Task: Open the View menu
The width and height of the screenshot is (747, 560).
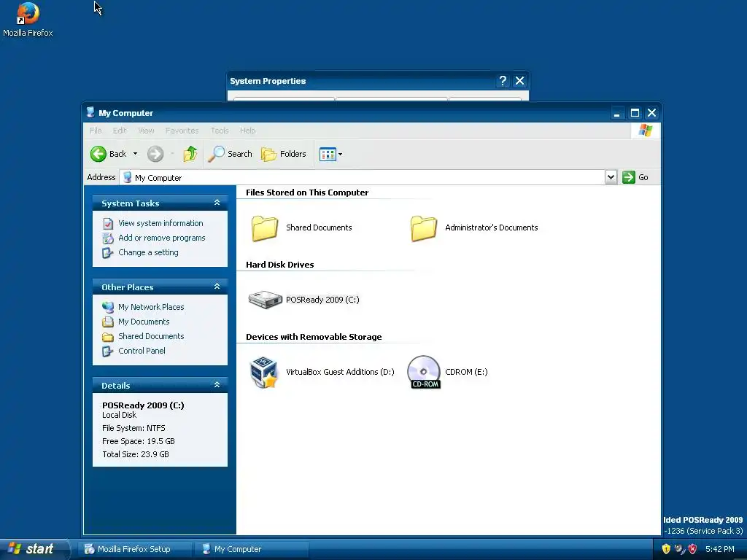Action: [146, 131]
